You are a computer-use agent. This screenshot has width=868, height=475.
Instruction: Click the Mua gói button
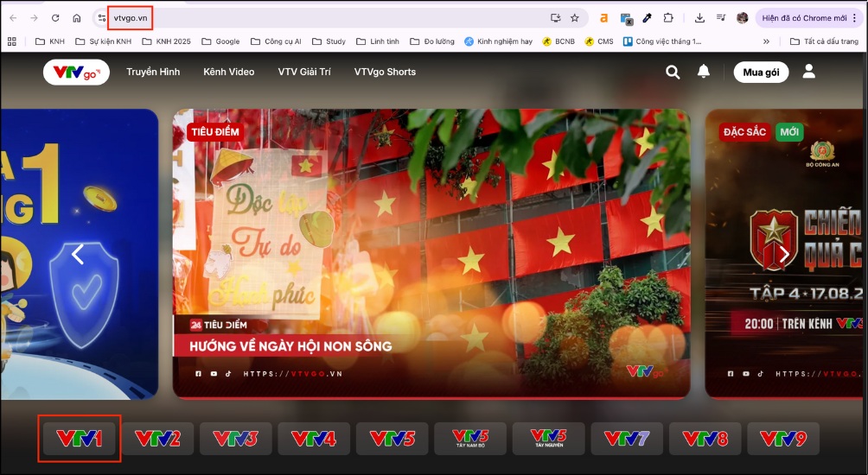coord(761,73)
